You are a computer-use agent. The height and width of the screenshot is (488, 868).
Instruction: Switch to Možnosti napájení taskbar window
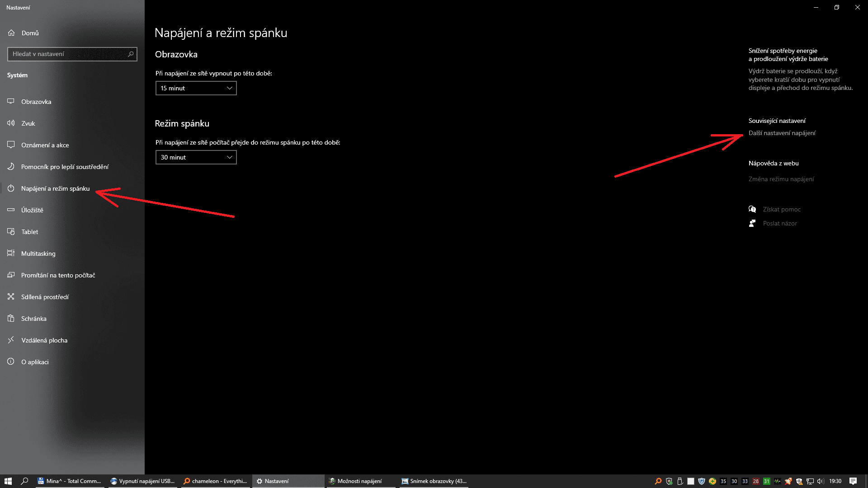click(x=359, y=481)
